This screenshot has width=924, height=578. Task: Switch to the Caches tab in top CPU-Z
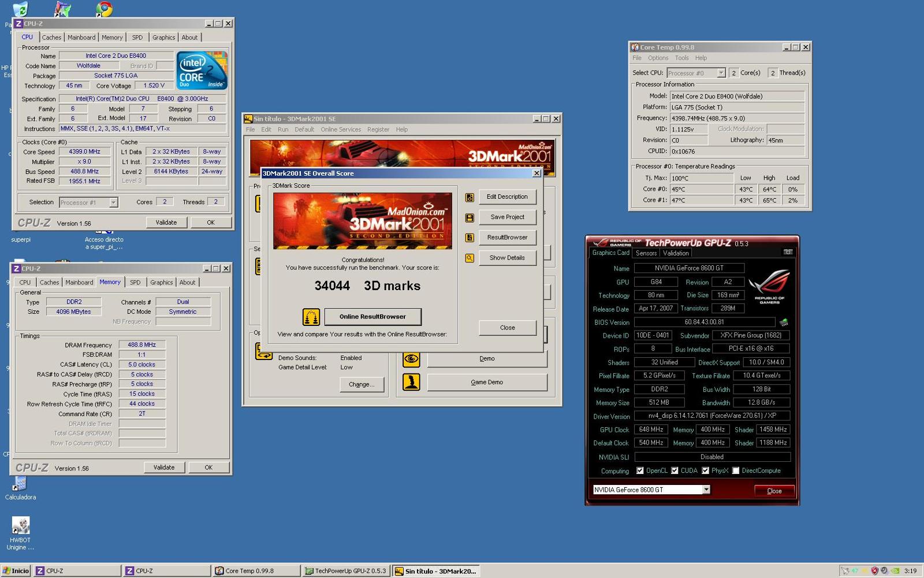(51, 38)
